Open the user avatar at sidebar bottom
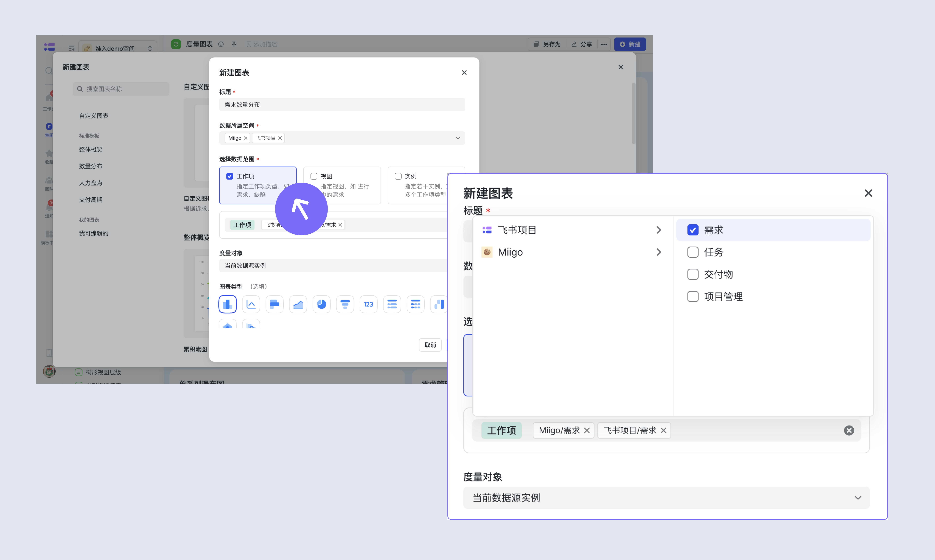The height and width of the screenshot is (560, 935). (49, 371)
